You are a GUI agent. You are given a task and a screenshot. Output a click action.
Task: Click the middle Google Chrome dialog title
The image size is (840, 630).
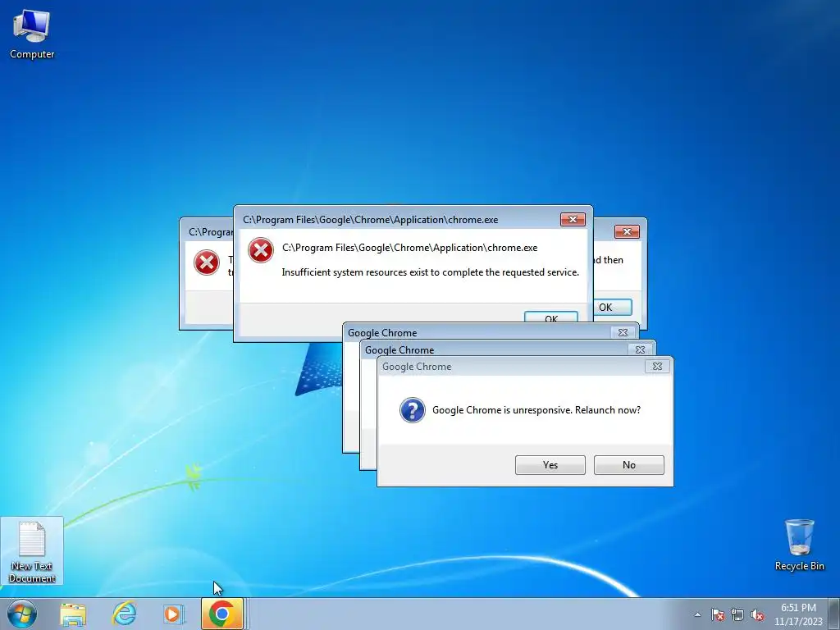[399, 349]
